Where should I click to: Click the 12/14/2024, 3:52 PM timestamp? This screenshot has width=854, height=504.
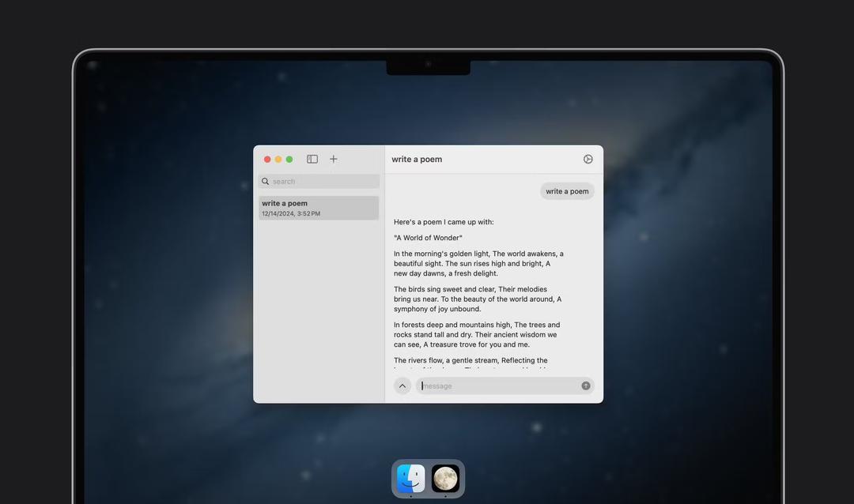tap(291, 213)
